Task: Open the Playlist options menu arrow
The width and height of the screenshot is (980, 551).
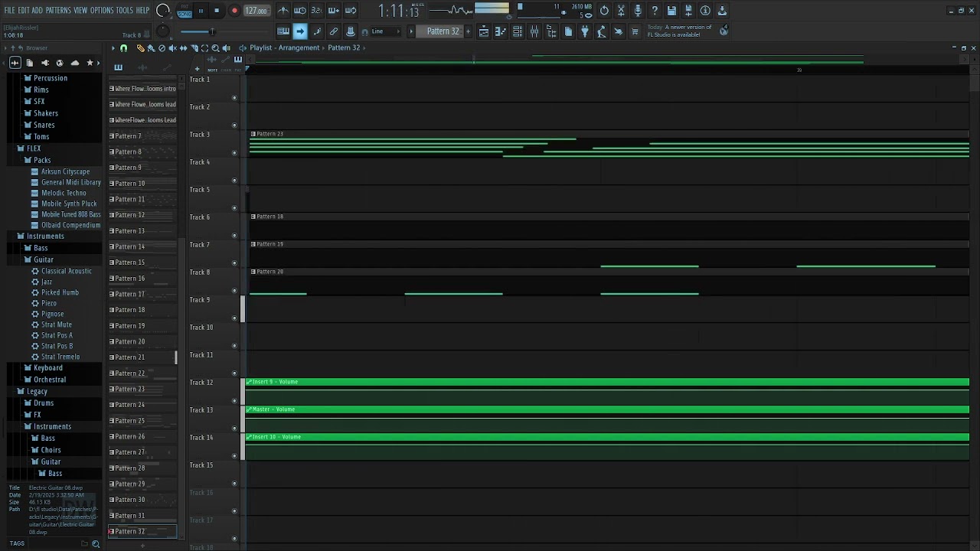Action: (113, 48)
